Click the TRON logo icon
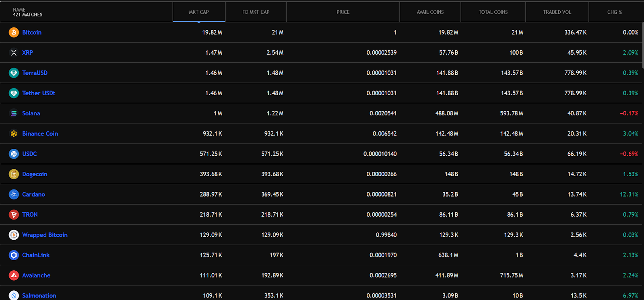 coord(14,214)
